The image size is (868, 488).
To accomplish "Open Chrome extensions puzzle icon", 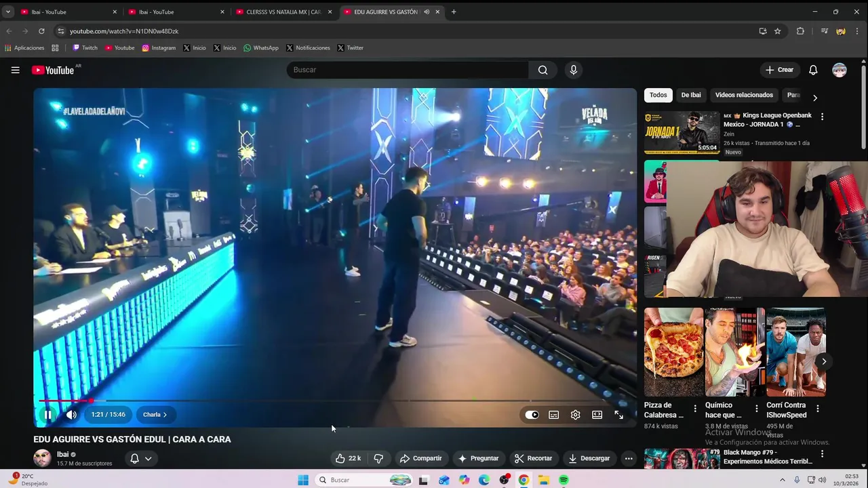I will coord(800,31).
